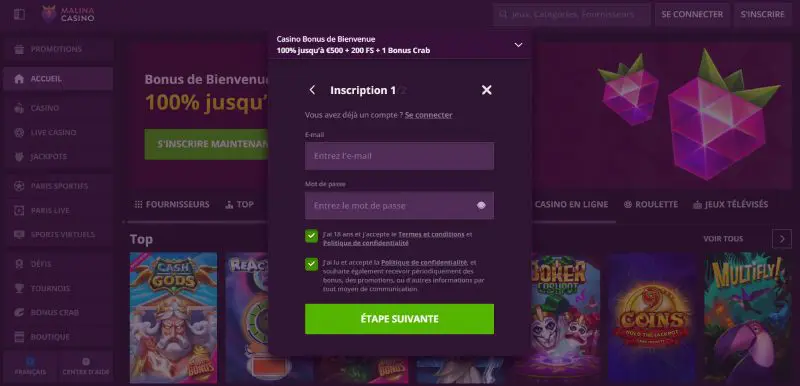Open the 9 Coins game thumbnail

pyautogui.click(x=652, y=318)
